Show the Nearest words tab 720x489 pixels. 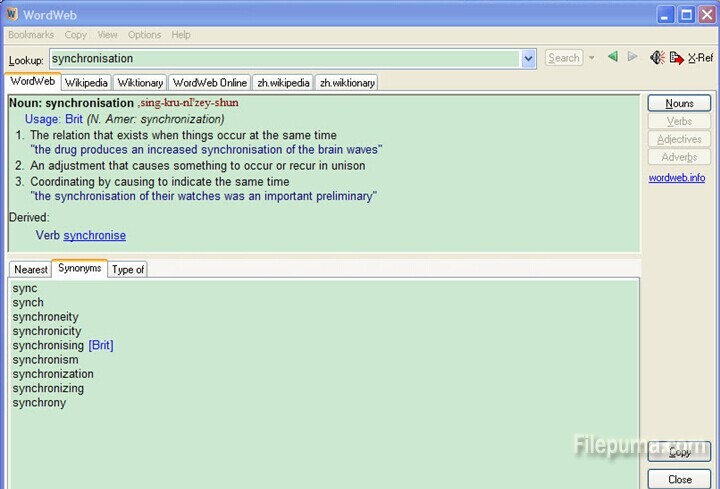(31, 270)
